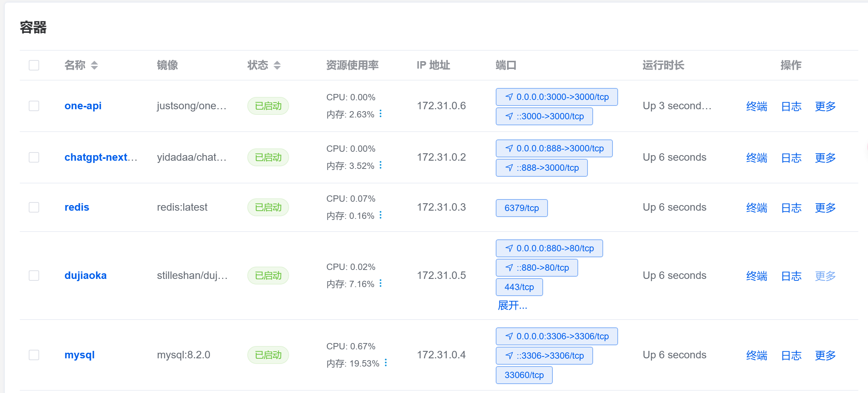Viewport: 868px width, 393px height.
Task: Tick the checkbox for mysql container
Action: [34, 355]
